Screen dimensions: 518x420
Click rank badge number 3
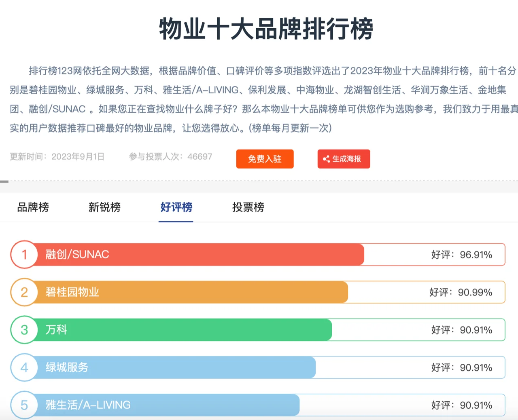point(24,330)
